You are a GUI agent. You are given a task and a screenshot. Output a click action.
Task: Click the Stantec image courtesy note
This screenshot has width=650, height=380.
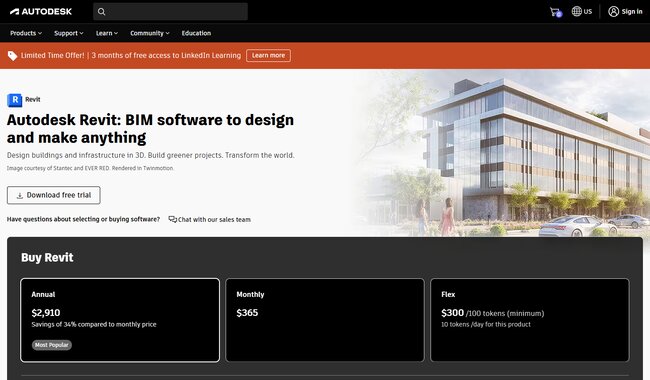(90, 168)
